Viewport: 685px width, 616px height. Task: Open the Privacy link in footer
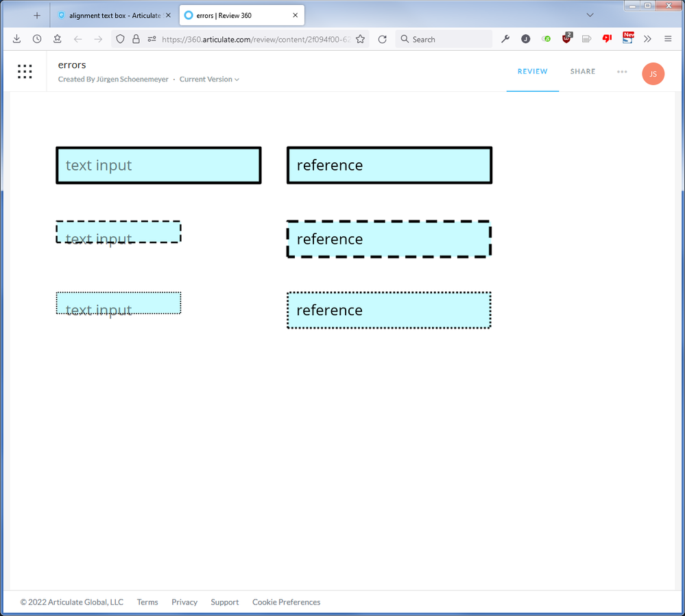pyautogui.click(x=184, y=602)
